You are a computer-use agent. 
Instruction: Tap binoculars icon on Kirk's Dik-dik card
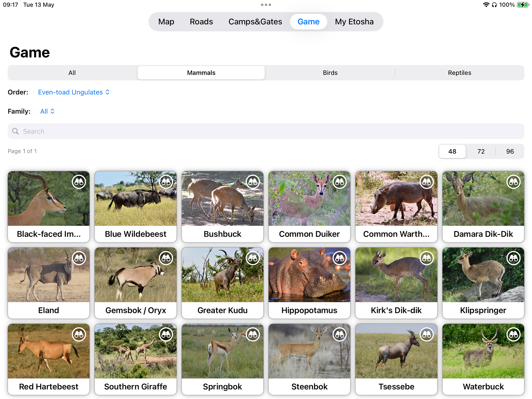tap(427, 258)
